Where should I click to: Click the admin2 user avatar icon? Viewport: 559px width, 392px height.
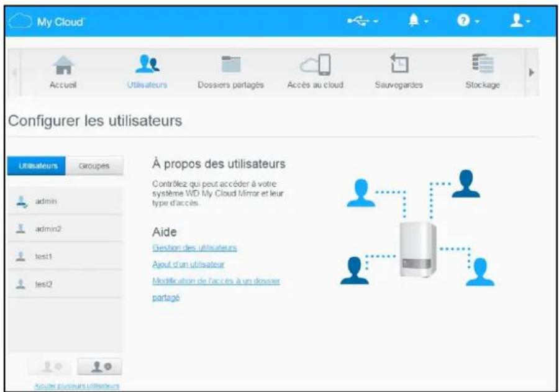21,229
